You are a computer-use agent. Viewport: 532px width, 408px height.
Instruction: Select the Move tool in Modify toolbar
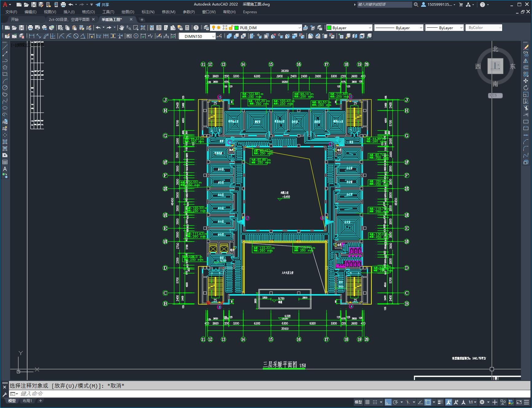click(x=526, y=81)
